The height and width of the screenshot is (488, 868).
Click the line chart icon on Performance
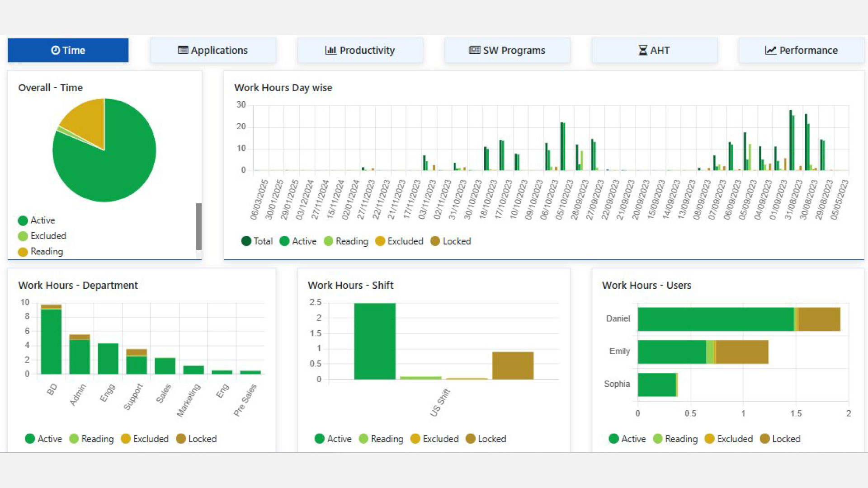(x=770, y=50)
